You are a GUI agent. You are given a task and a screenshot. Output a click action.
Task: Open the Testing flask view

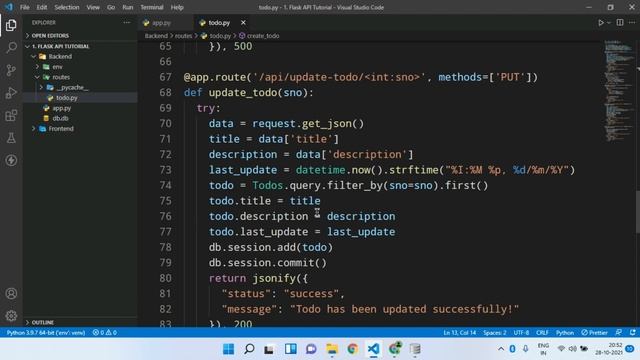tap(11, 138)
